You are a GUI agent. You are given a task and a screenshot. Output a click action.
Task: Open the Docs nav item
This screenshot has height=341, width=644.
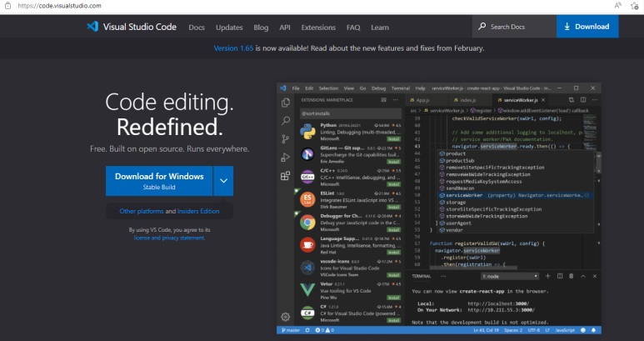tap(197, 28)
